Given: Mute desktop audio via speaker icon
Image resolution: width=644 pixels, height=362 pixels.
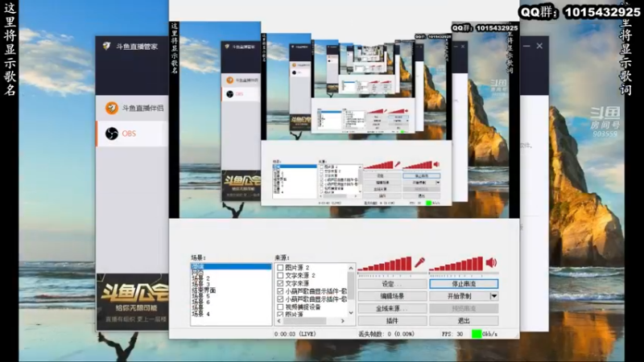Looking at the screenshot, I should [491, 262].
